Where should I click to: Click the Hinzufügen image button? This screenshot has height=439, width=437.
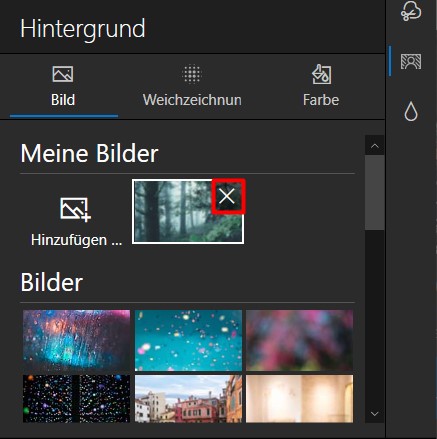coord(76,221)
